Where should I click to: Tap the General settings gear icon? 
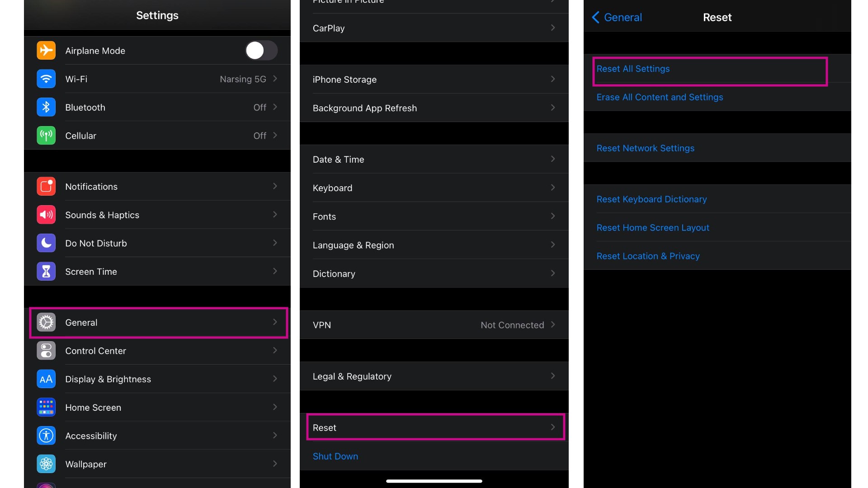point(46,322)
